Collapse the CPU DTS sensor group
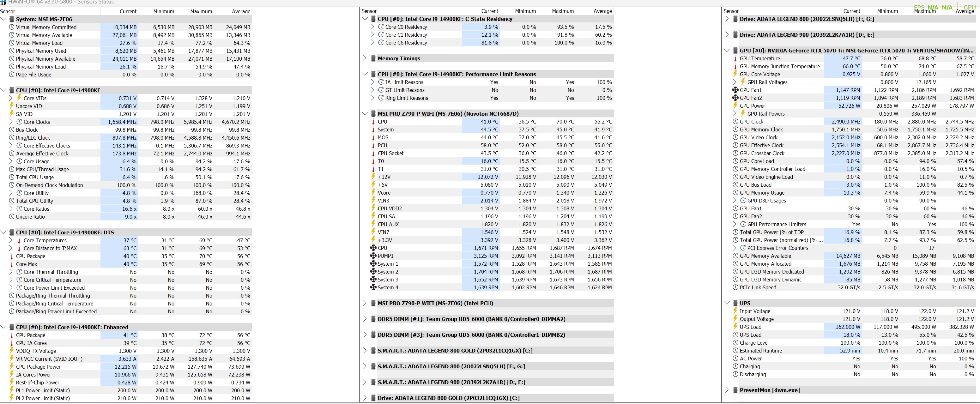This screenshot has width=980, height=404. (x=3, y=232)
